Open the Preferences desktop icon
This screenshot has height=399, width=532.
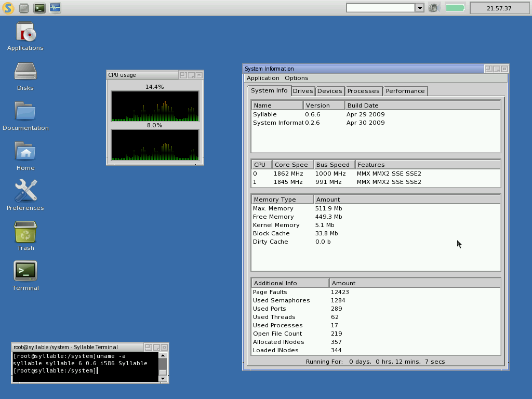[x=25, y=191]
